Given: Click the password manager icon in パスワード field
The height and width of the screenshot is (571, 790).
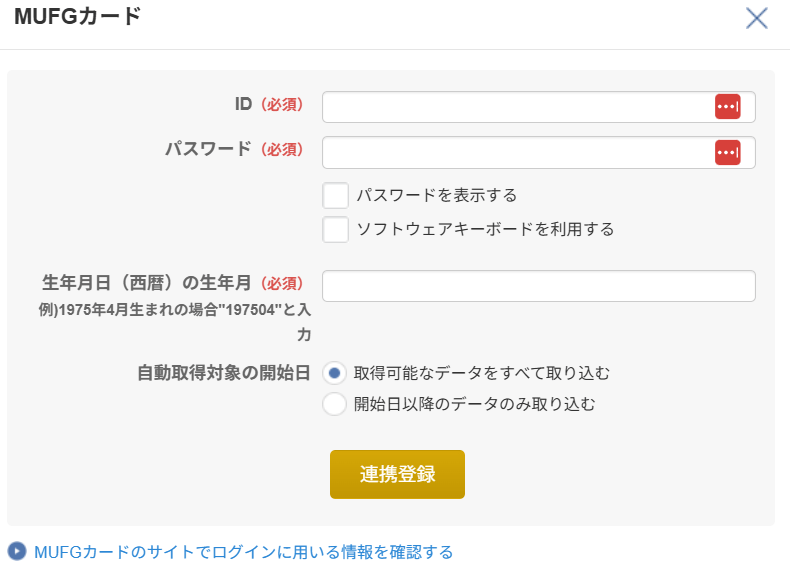Looking at the screenshot, I should [x=727, y=152].
